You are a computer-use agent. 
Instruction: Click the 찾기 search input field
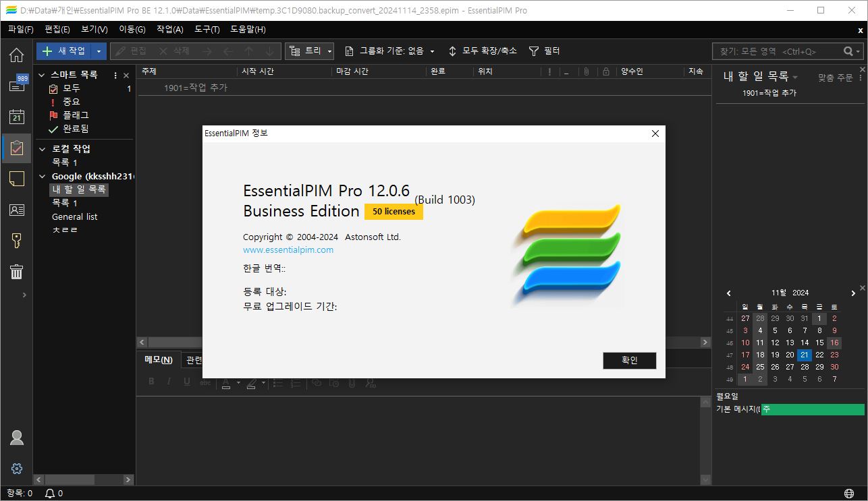pos(776,51)
